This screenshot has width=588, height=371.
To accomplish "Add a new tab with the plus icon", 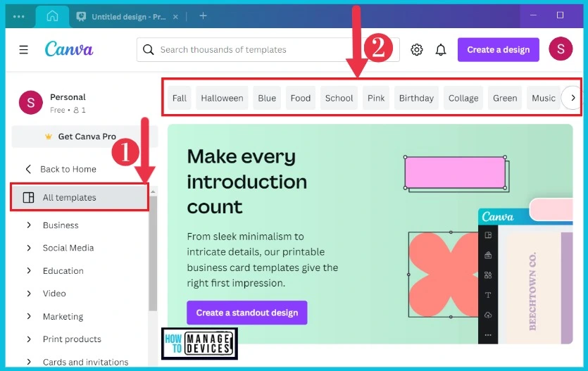I will tap(203, 15).
